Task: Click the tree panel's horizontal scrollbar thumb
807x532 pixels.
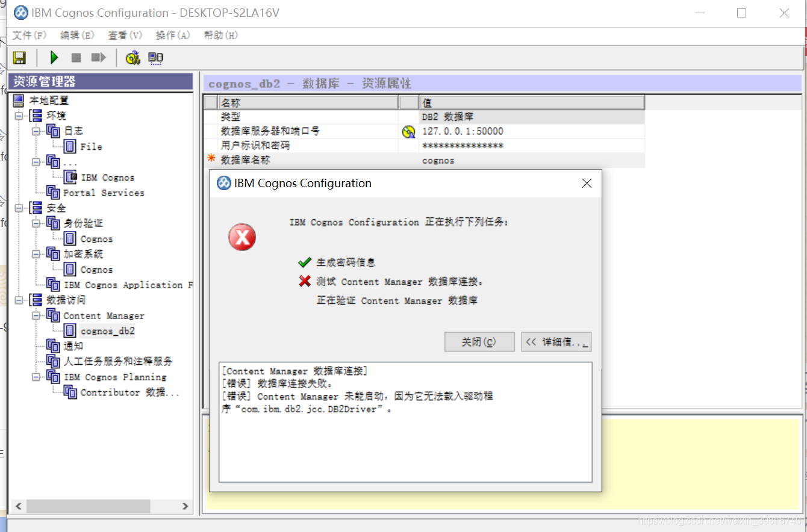Action: [88, 507]
